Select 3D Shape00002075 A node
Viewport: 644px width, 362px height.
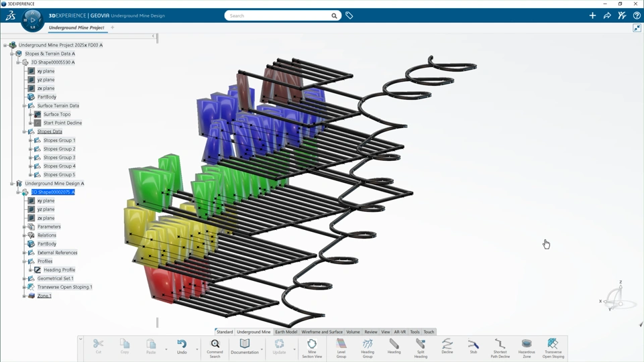pyautogui.click(x=53, y=192)
